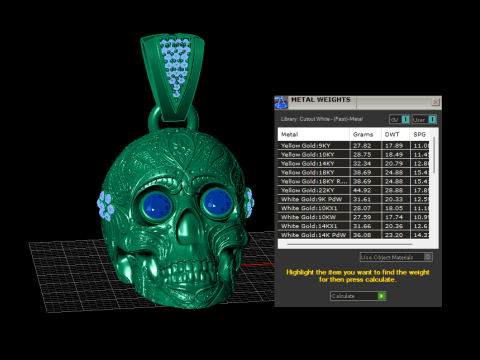
Task: Close the Metal Weights panel
Action: [435, 102]
